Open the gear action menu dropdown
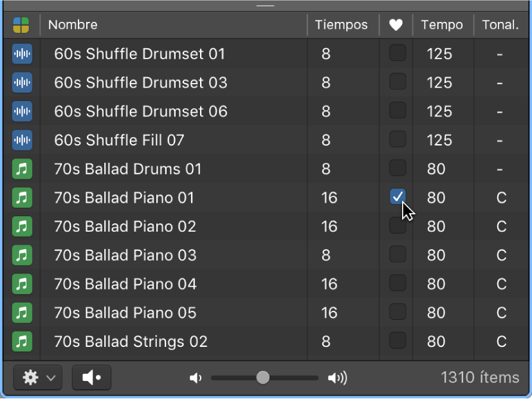Screen dimensions: 532x399 38,378
